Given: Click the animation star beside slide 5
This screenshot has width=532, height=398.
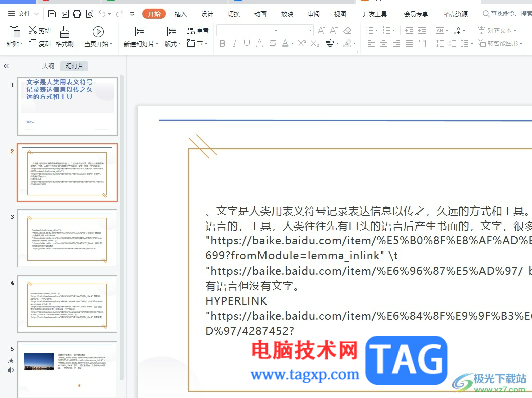Looking at the screenshot, I should click(x=11, y=361).
